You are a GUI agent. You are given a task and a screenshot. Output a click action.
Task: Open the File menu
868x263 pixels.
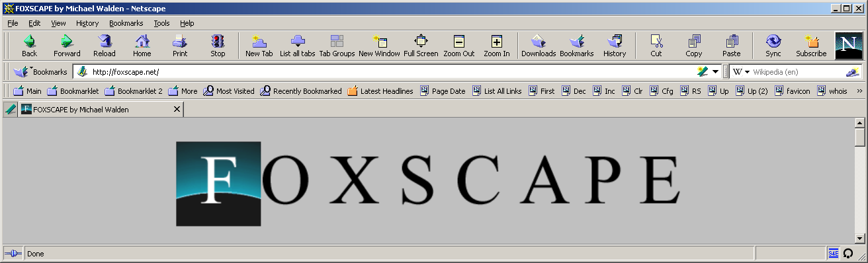point(13,23)
